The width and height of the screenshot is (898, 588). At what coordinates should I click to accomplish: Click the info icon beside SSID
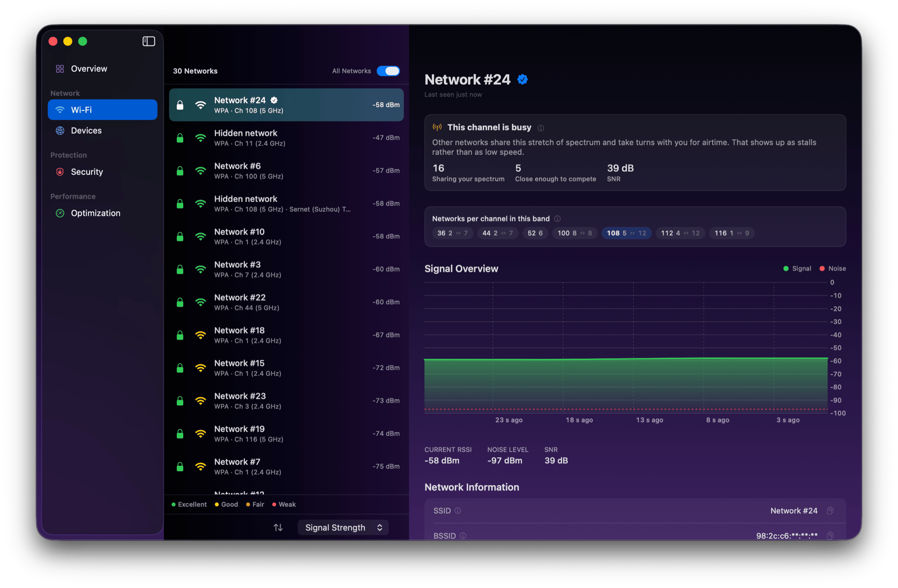tap(458, 511)
